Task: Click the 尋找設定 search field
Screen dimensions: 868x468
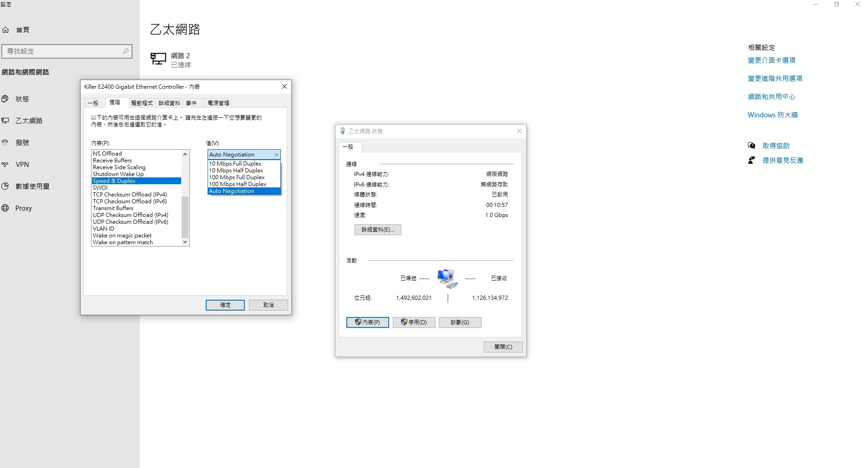Action: [x=67, y=51]
